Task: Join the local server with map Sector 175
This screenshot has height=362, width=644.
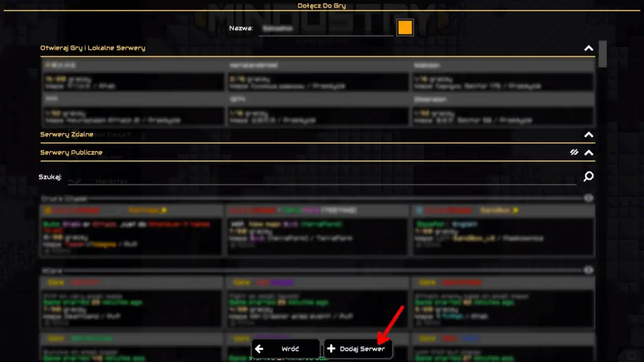Action: [503, 75]
